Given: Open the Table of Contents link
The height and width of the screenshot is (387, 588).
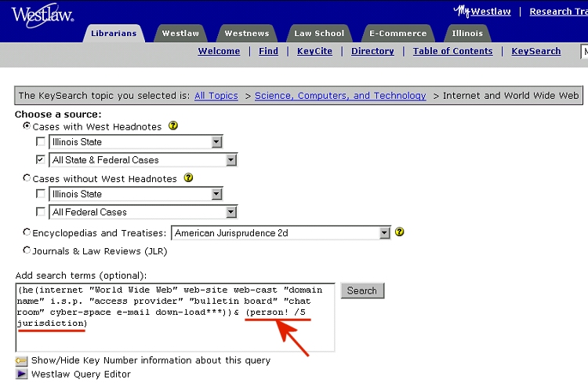Looking at the screenshot, I should click(x=452, y=51).
